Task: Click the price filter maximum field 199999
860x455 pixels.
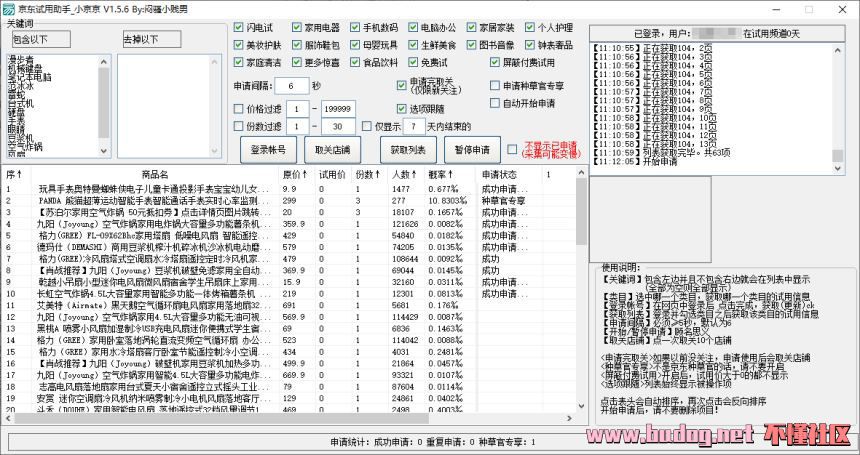Action: coord(338,109)
